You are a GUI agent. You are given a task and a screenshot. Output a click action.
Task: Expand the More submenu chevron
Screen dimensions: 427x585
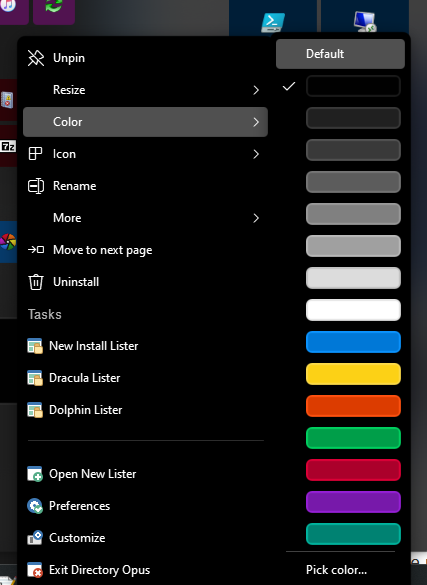pos(256,218)
